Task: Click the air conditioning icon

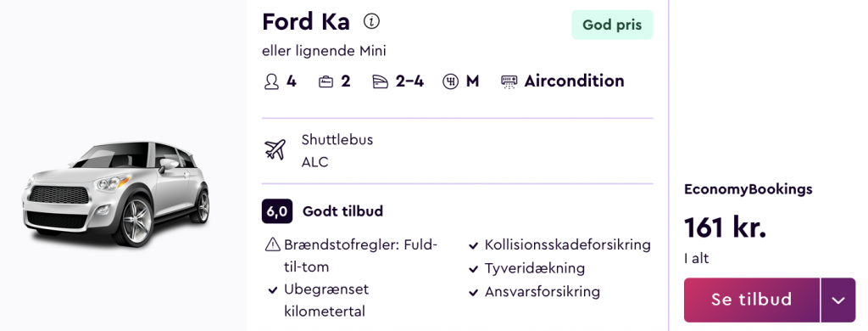Action: [509, 82]
